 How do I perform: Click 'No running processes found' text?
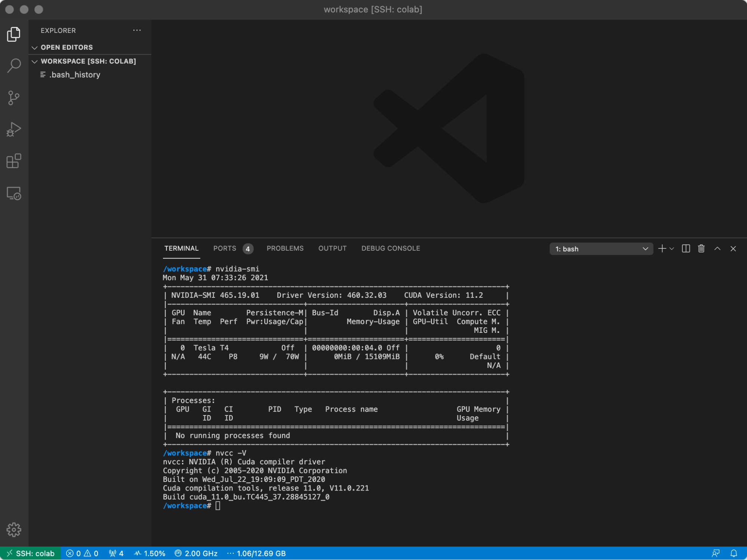[232, 436]
